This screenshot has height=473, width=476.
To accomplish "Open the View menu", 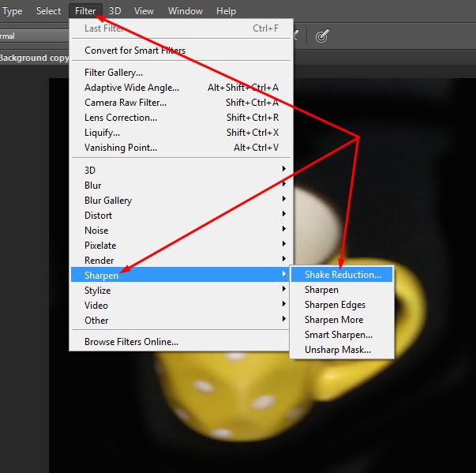I will pos(144,11).
